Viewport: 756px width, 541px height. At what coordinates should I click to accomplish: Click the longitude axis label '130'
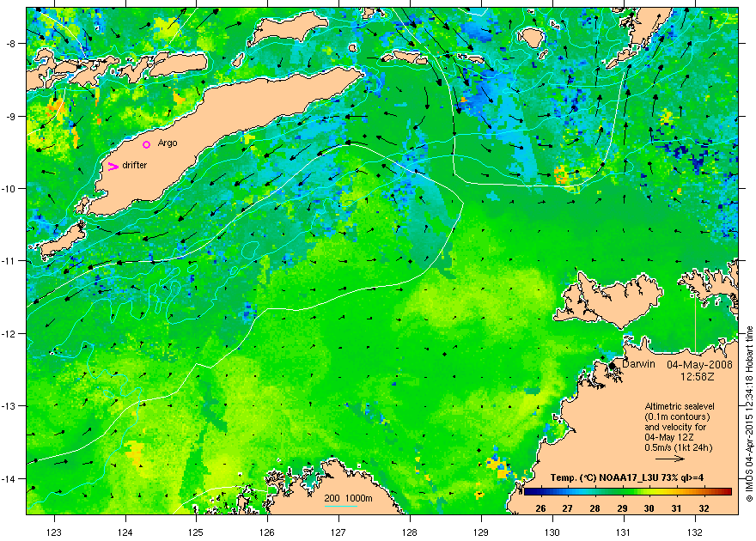(x=552, y=532)
